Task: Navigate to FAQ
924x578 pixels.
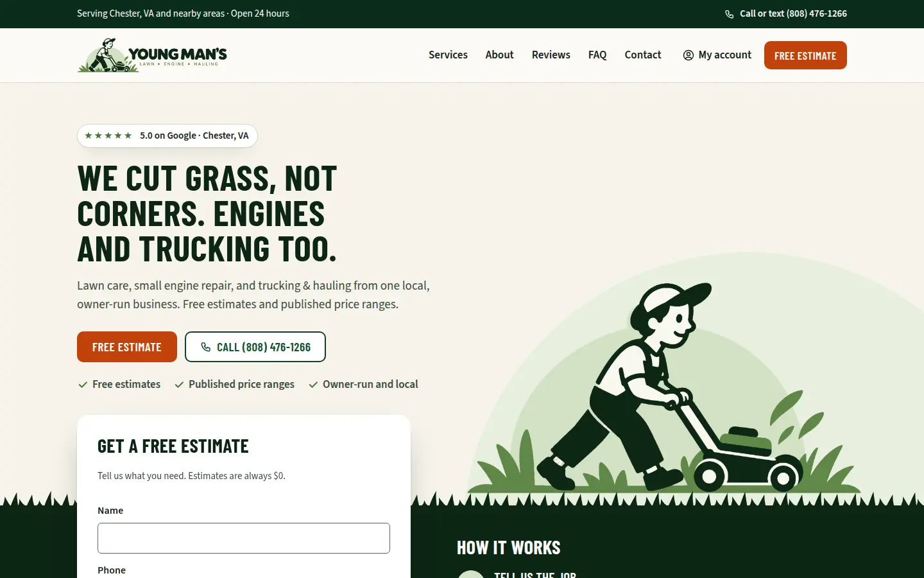Action: coord(597,55)
